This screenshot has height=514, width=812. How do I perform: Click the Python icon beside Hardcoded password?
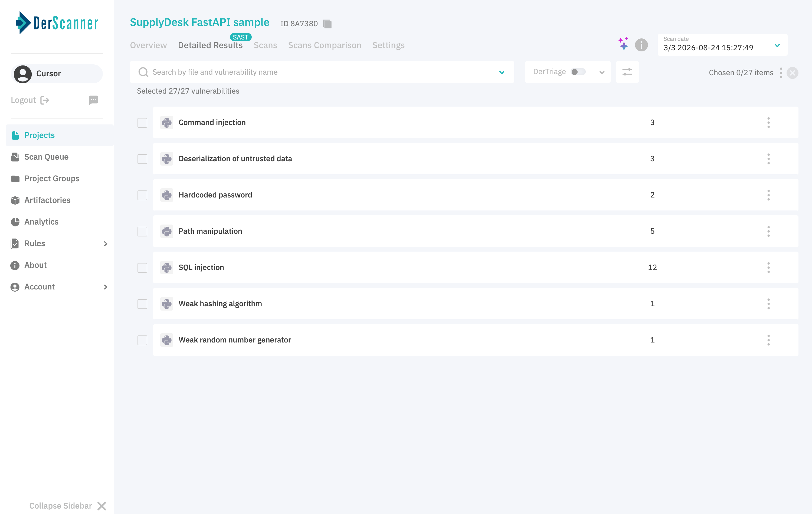click(166, 195)
